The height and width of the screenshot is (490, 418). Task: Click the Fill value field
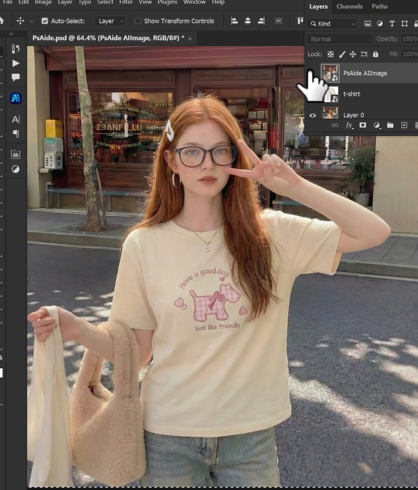(410, 54)
